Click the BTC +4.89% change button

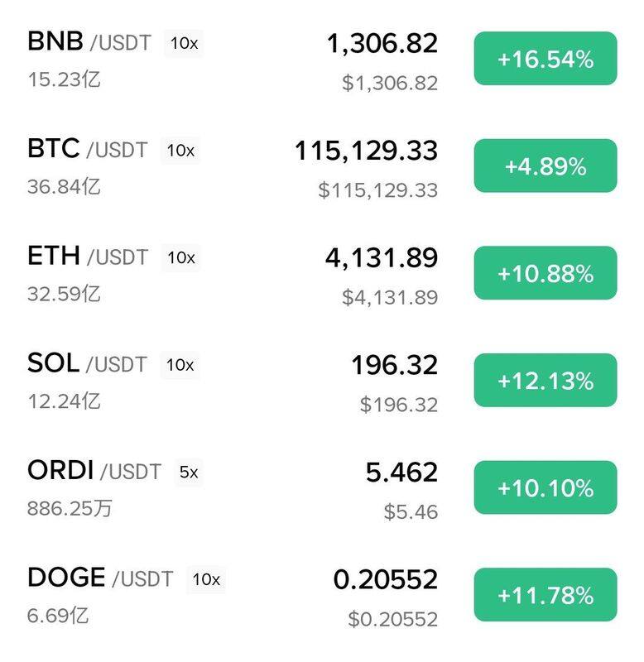pyautogui.click(x=545, y=166)
